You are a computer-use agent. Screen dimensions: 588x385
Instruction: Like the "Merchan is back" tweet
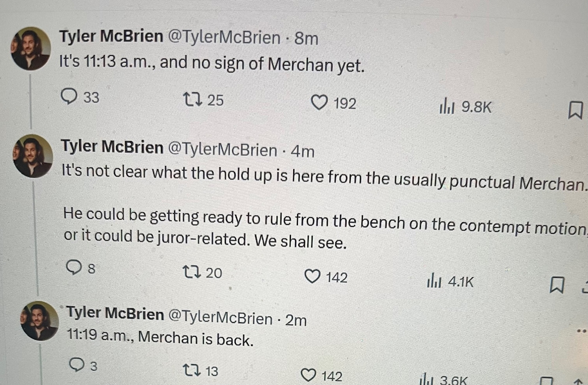309,375
